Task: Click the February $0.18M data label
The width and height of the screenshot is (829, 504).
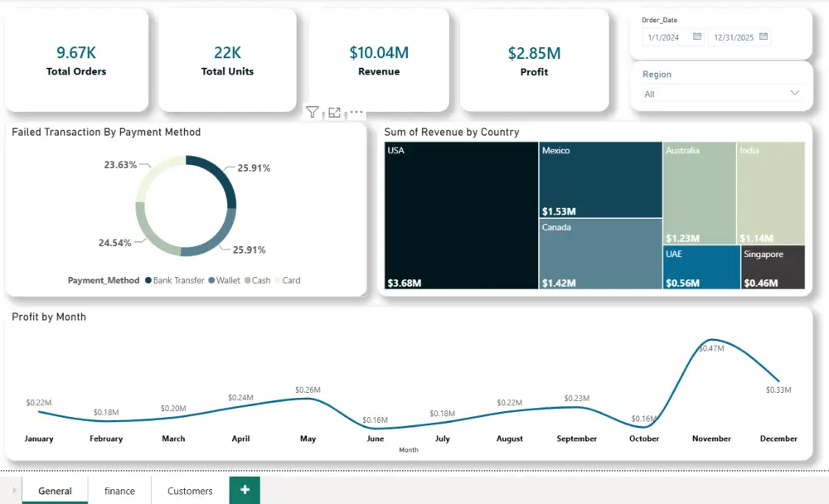Action: coord(106,412)
